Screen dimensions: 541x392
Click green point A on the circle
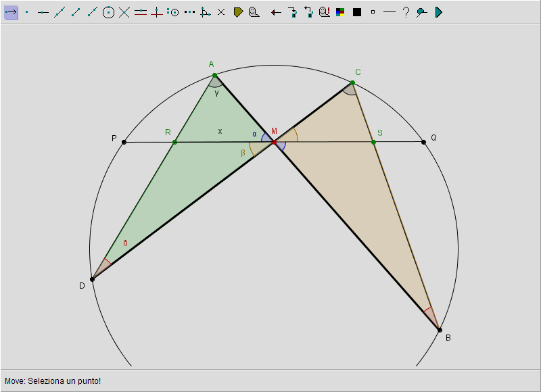click(214, 75)
